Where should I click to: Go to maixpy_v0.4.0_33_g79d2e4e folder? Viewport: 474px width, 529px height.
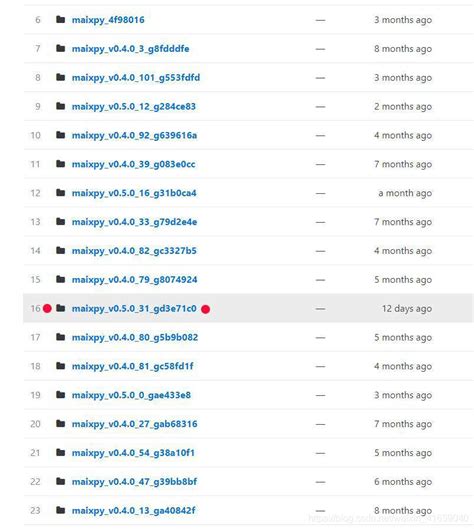(x=134, y=222)
